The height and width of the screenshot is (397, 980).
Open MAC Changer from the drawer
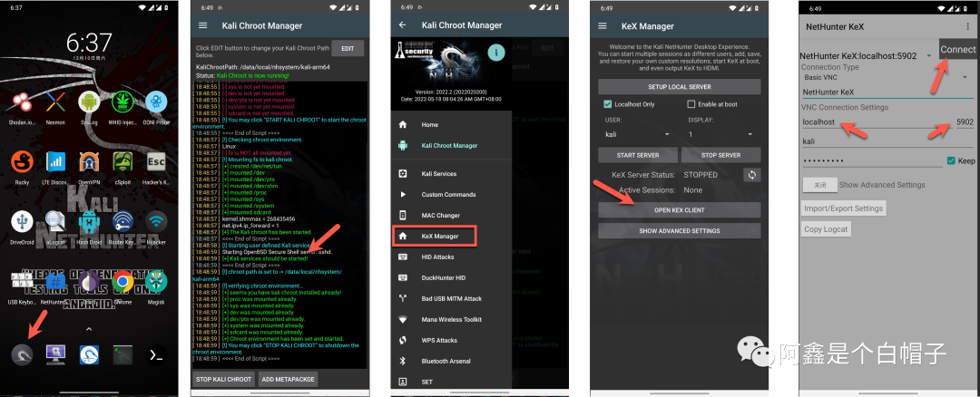tap(451, 216)
